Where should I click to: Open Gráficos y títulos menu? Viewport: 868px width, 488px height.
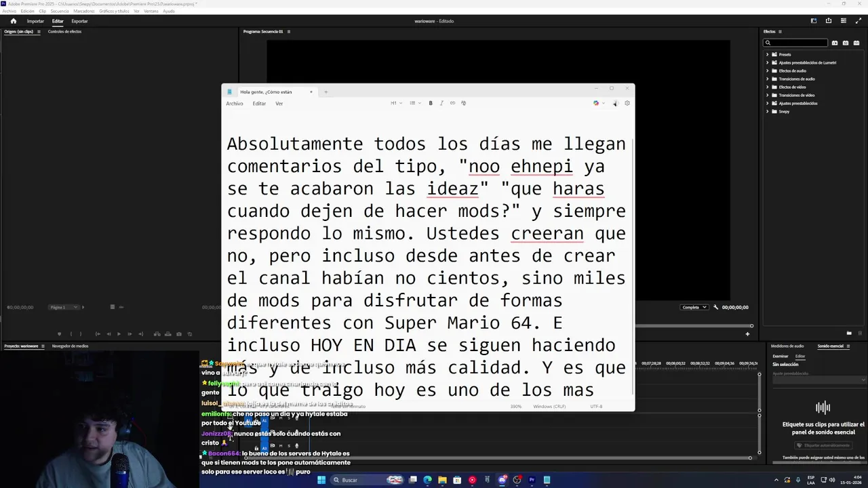[x=115, y=11]
